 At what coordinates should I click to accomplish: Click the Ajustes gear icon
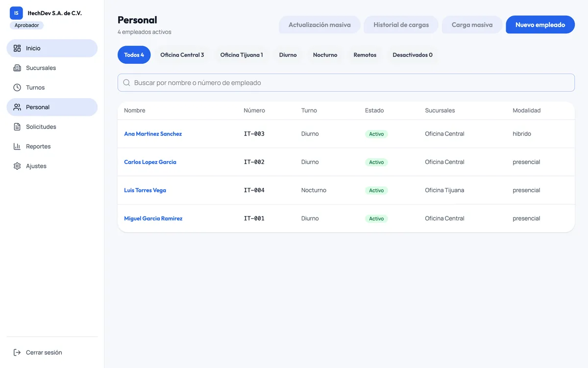(x=17, y=166)
